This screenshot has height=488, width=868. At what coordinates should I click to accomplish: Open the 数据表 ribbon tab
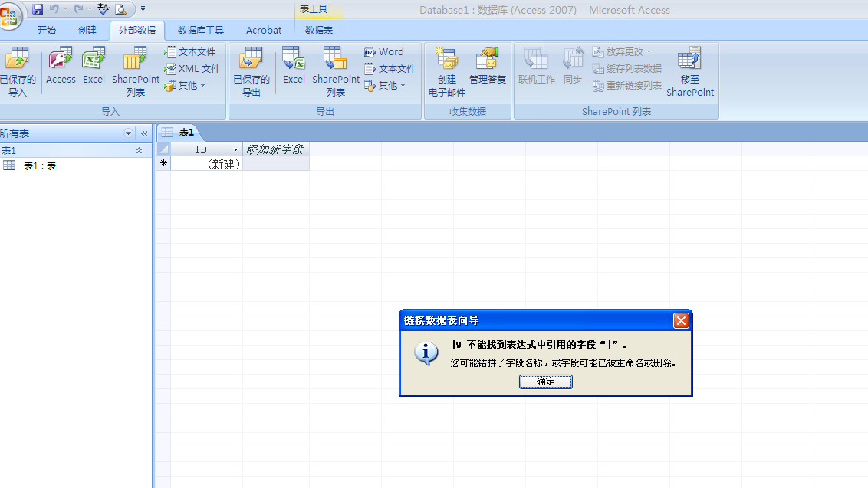pyautogui.click(x=319, y=31)
